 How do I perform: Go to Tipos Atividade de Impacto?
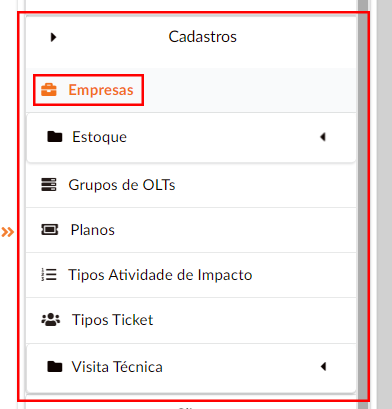(x=191, y=275)
